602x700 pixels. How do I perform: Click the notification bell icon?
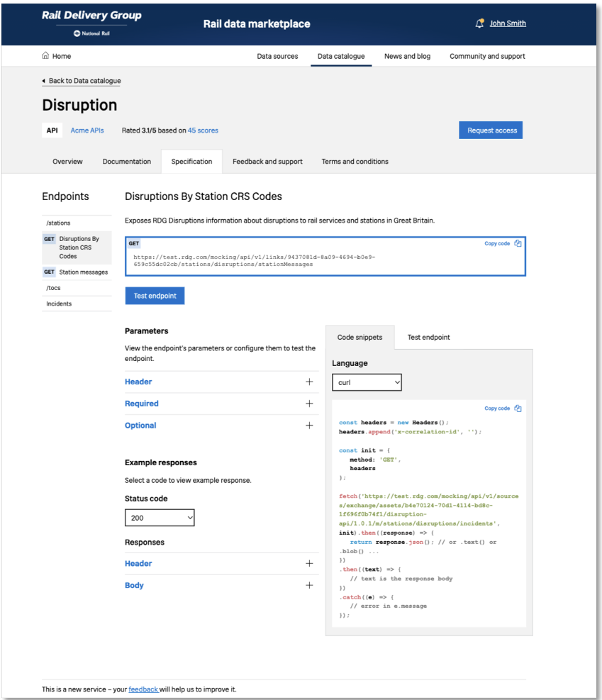[479, 23]
